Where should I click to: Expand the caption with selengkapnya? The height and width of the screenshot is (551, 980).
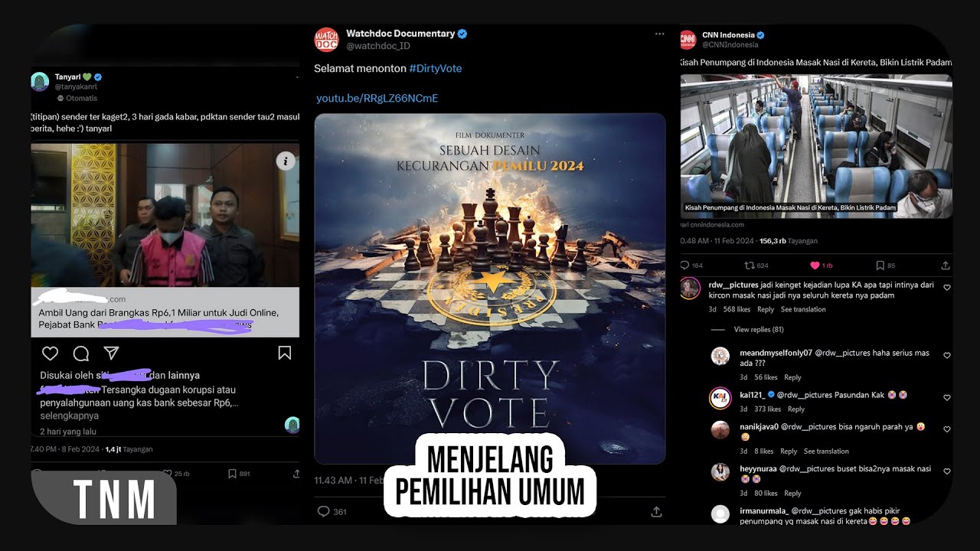tap(70, 416)
